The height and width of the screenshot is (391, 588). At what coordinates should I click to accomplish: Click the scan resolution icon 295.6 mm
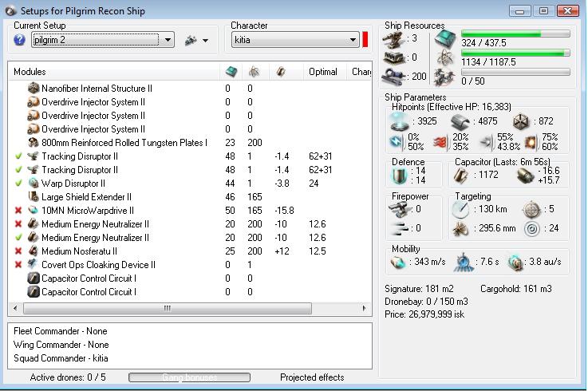[x=460, y=228]
